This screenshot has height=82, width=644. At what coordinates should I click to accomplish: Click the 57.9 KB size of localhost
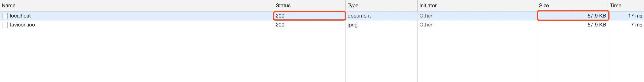(x=597, y=16)
